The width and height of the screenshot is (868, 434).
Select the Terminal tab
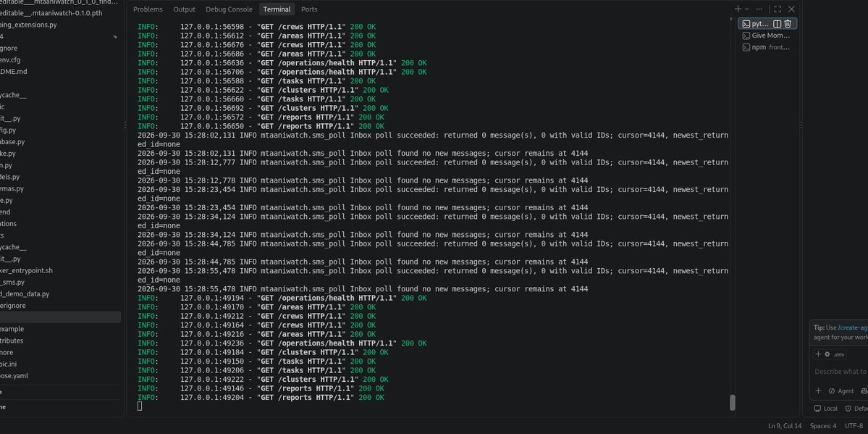coord(277,9)
